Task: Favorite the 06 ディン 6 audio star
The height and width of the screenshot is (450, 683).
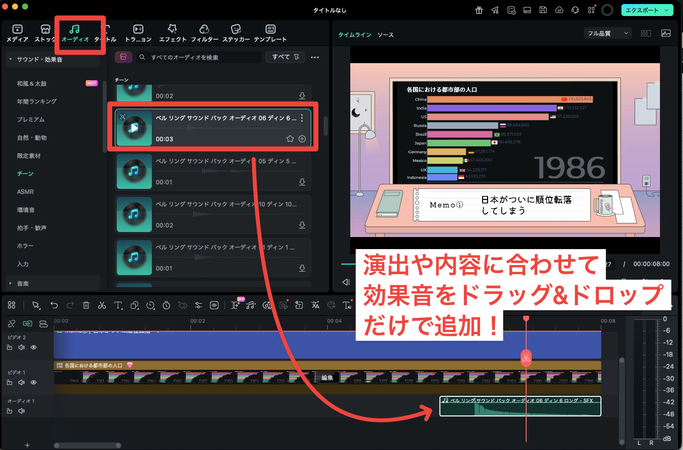Action: pos(290,139)
